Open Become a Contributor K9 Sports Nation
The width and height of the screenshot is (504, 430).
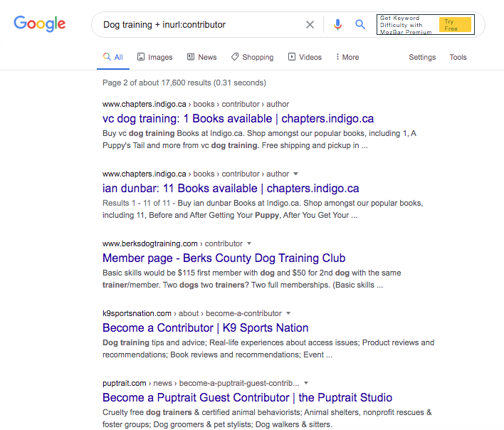pos(206,327)
